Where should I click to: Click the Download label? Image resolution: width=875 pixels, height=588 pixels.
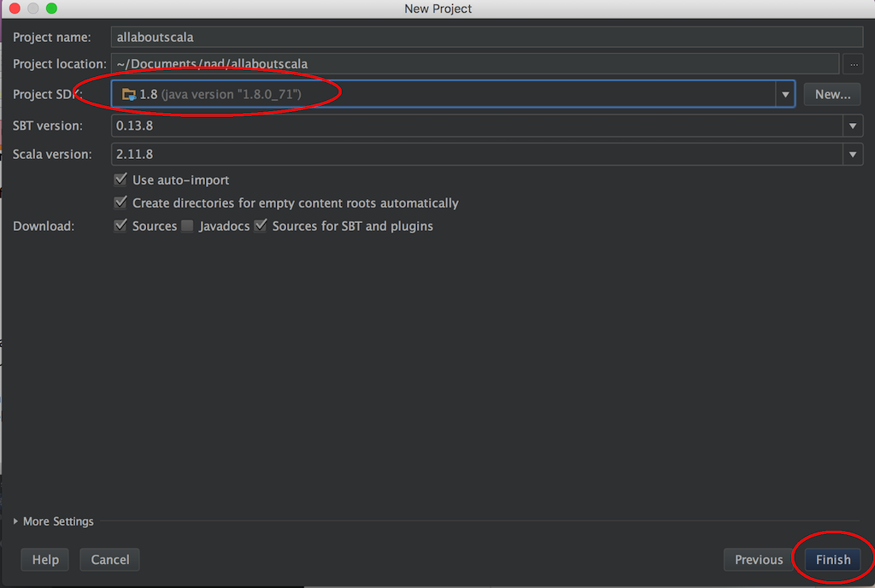44,226
